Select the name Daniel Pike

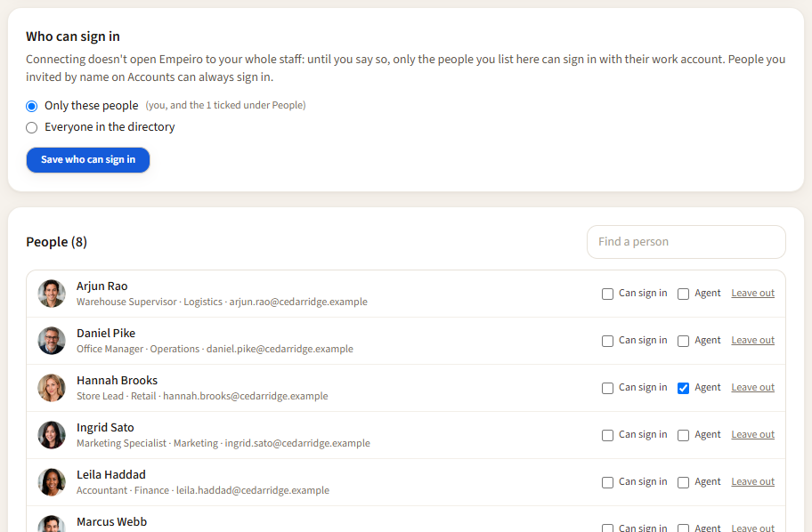pyautogui.click(x=106, y=334)
